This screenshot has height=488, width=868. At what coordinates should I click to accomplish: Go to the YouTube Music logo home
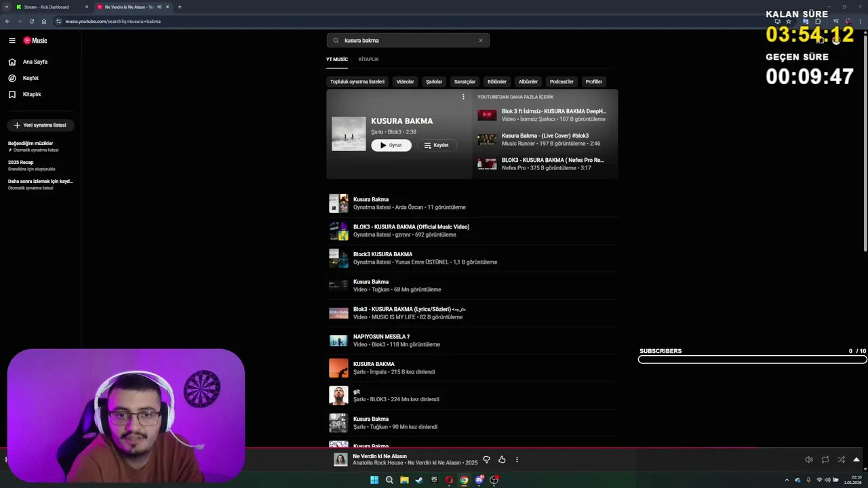pos(35,41)
